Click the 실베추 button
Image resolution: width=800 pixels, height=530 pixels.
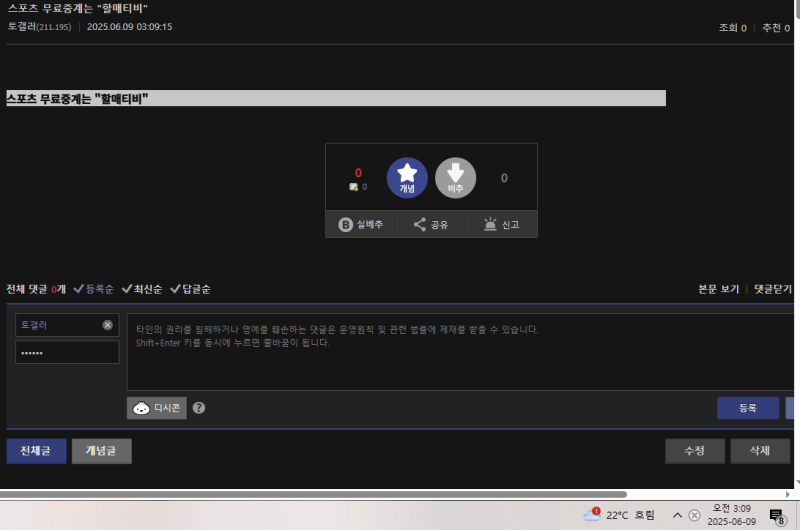[x=361, y=225]
